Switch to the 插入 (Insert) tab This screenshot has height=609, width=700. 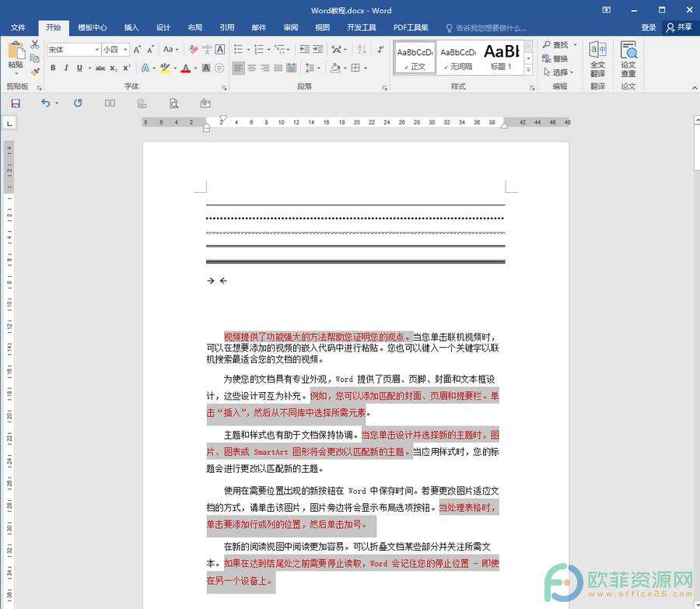pos(131,28)
